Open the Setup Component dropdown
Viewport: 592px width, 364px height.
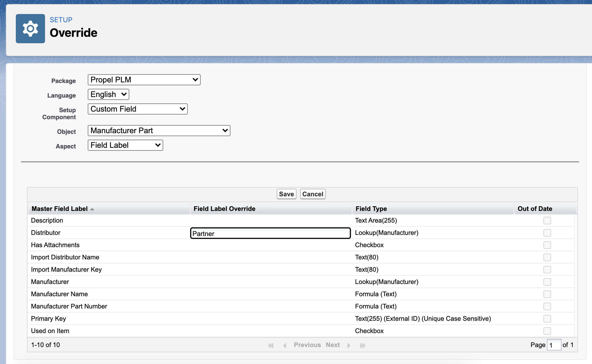point(137,109)
